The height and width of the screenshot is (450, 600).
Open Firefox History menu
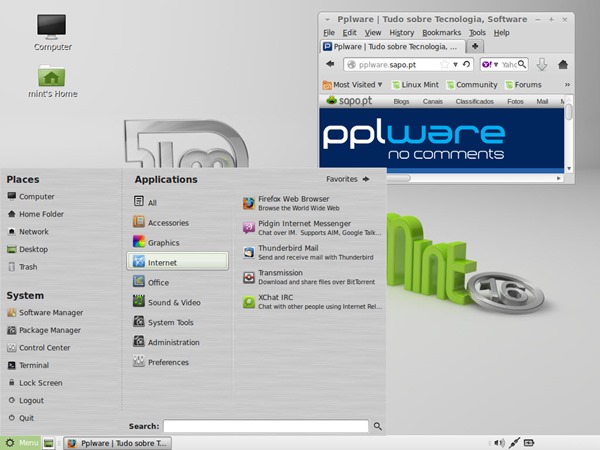tap(402, 33)
